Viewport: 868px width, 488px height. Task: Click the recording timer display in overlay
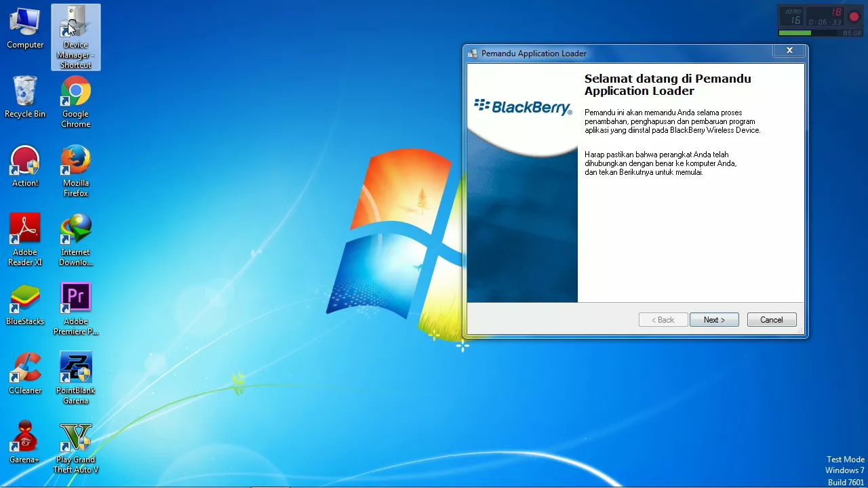[x=825, y=22]
